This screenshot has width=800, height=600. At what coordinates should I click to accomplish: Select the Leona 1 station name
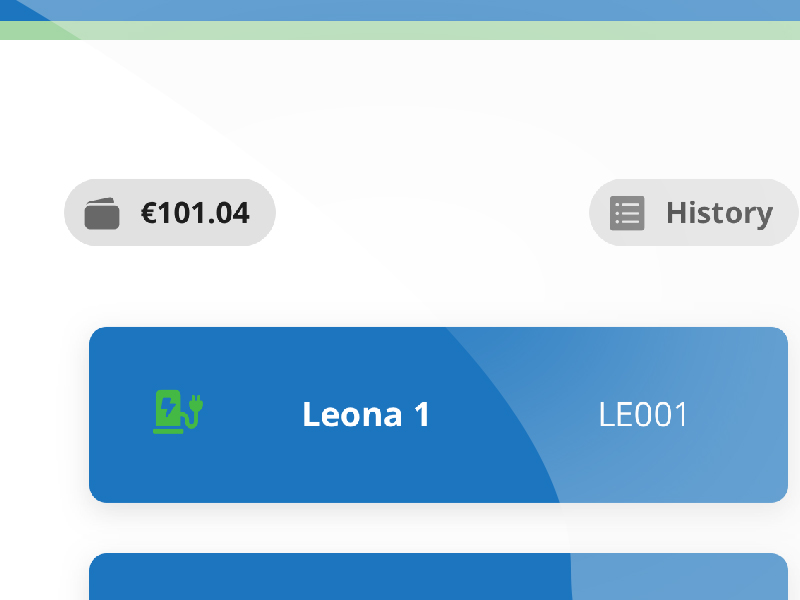366,414
